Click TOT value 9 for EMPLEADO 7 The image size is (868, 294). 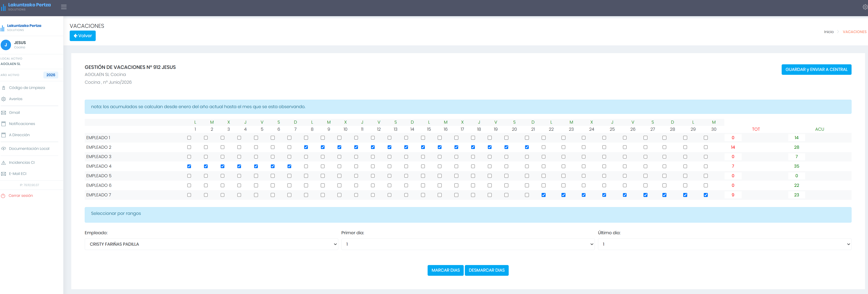pos(733,195)
